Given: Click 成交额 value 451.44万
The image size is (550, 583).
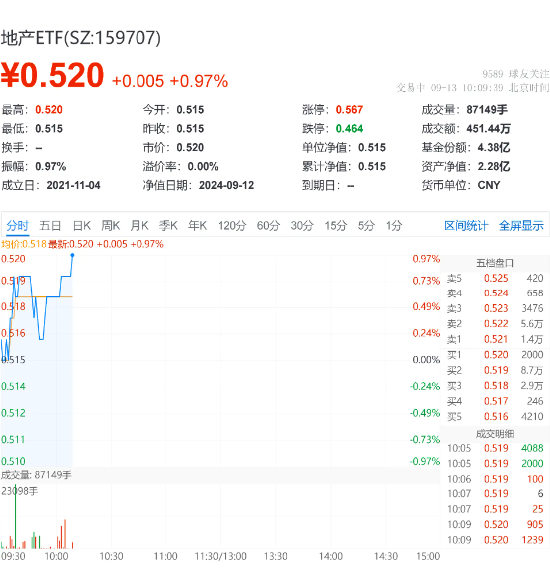Looking at the screenshot, I should [488, 129].
